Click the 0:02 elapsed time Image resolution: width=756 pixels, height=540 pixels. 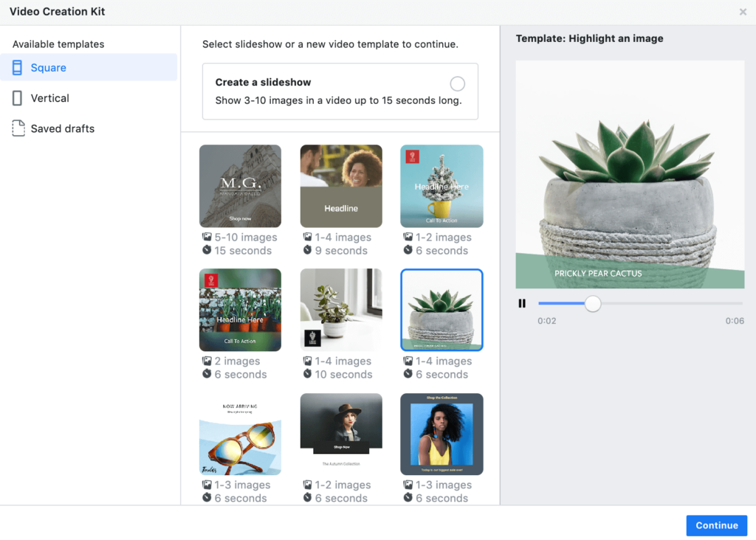click(x=547, y=321)
